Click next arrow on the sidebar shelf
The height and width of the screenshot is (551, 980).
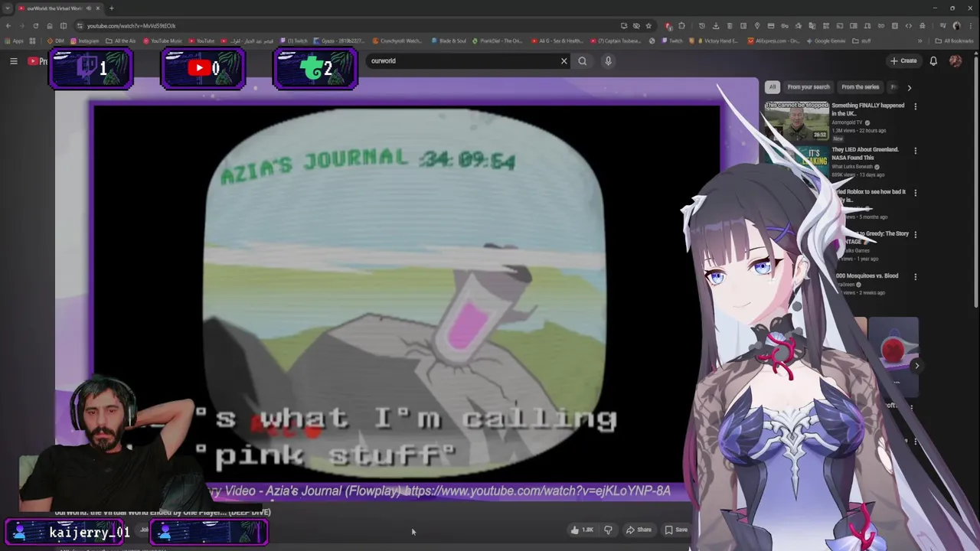pos(916,365)
